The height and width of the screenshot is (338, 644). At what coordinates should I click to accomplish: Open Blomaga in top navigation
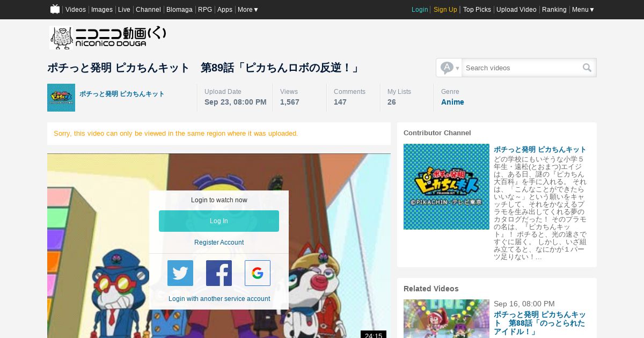pos(179,10)
